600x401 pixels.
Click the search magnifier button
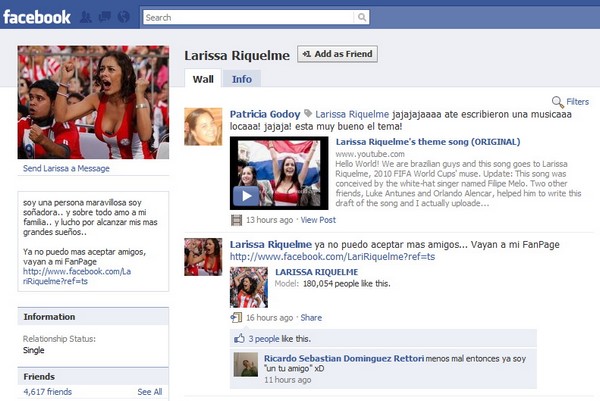point(361,17)
